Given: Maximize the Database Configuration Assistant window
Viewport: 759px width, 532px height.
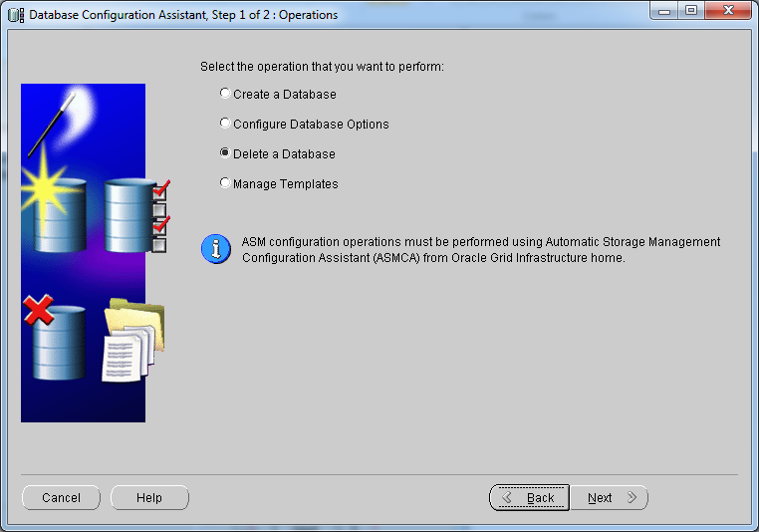Looking at the screenshot, I should pyautogui.click(x=691, y=11).
